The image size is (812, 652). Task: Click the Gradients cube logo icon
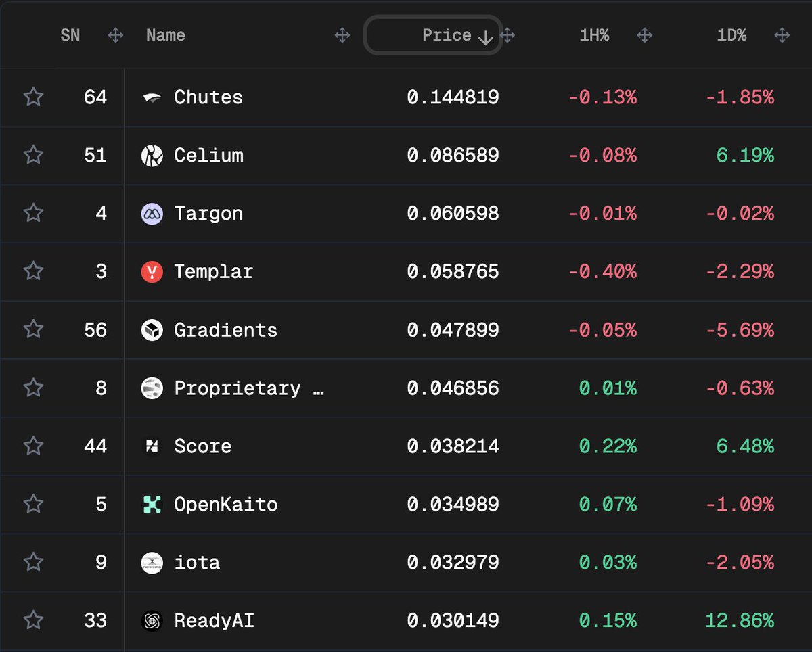coord(152,330)
